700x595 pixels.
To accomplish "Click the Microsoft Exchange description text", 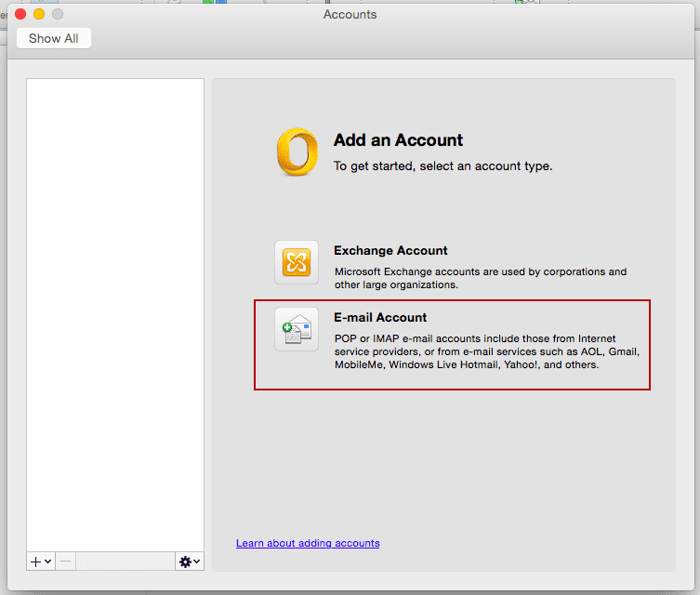I will 480,278.
